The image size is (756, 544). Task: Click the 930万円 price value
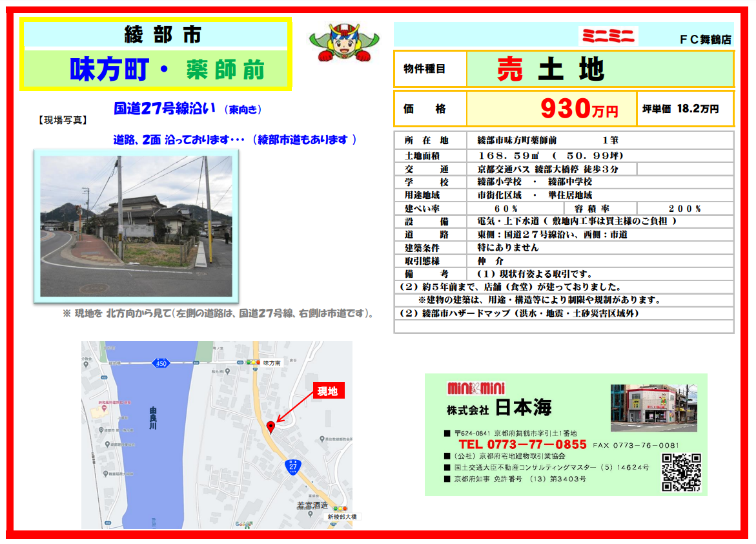(578, 109)
